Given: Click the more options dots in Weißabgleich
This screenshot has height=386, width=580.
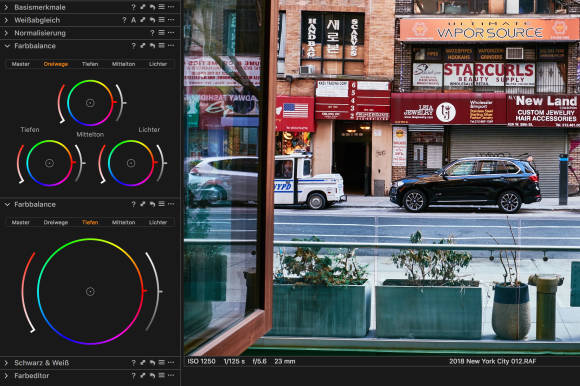Looking at the screenshot, I should 171,20.
